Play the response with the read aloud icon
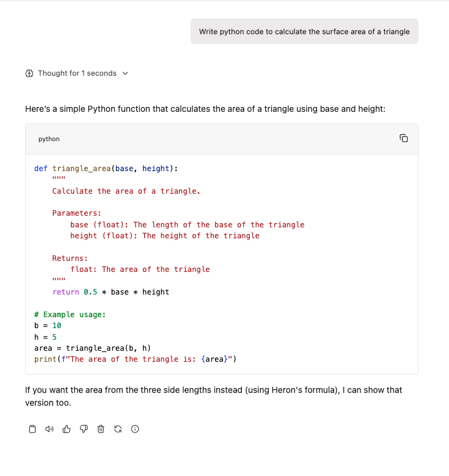The width and height of the screenshot is (449, 476). click(49, 430)
